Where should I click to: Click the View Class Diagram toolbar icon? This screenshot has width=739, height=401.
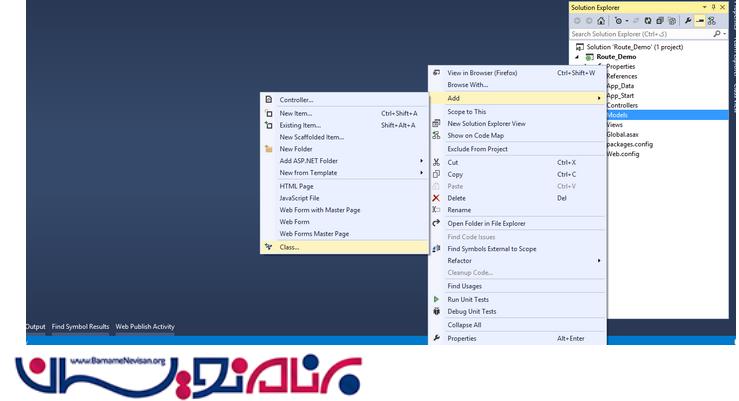coord(712,20)
